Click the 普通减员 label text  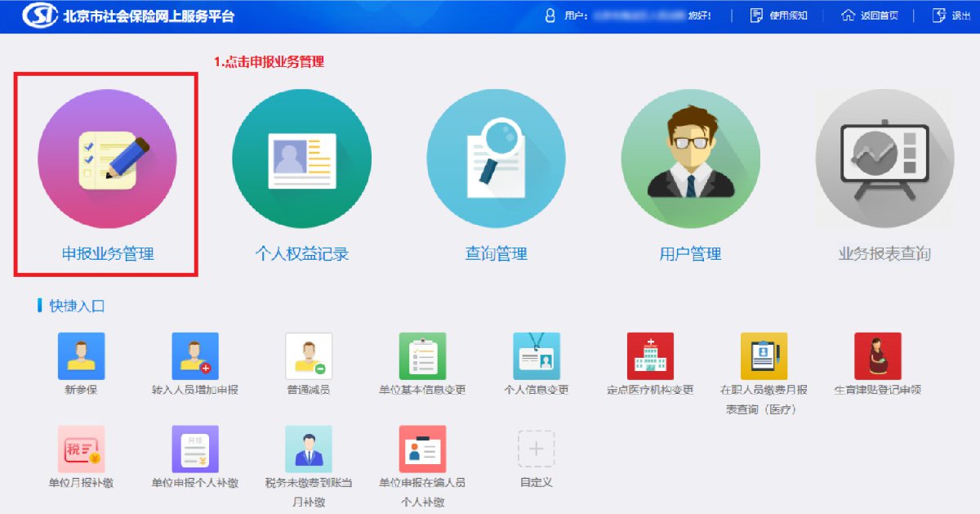click(x=309, y=390)
